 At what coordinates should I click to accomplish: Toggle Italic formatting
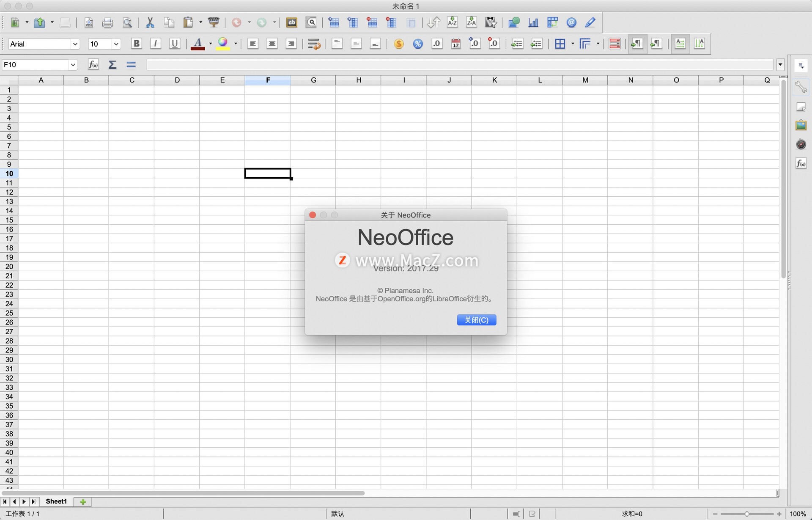(155, 44)
